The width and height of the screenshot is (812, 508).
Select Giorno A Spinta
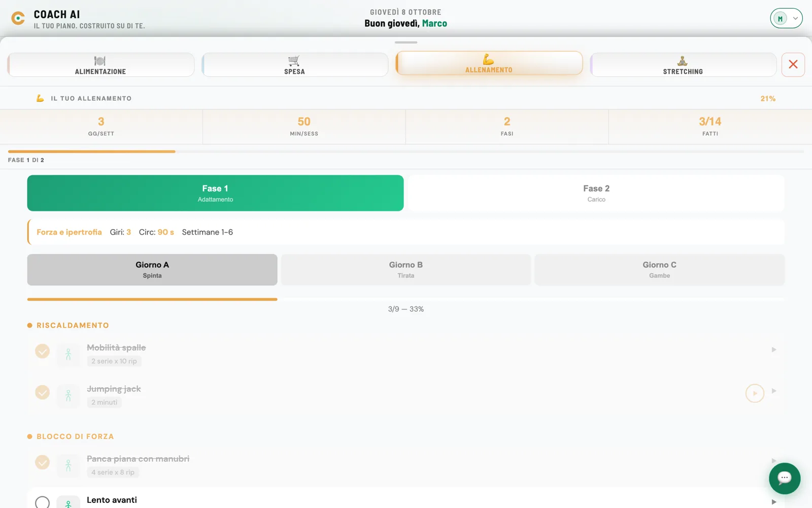tap(152, 270)
